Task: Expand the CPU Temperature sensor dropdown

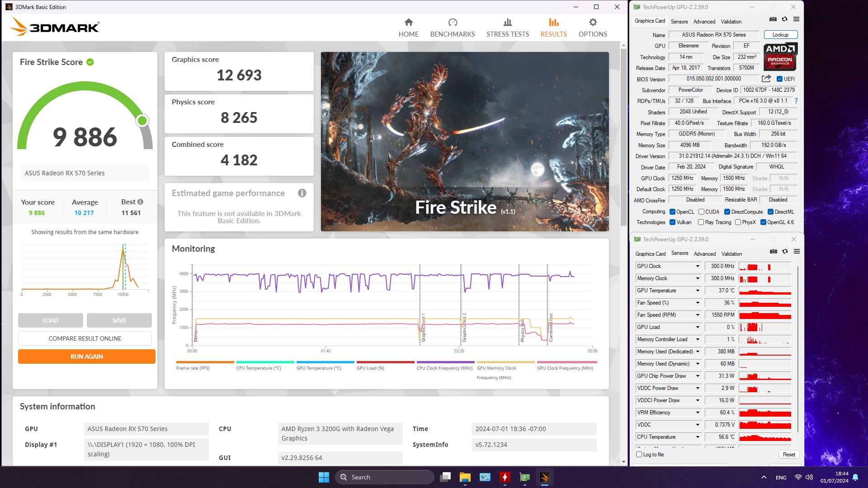Action: click(x=698, y=437)
